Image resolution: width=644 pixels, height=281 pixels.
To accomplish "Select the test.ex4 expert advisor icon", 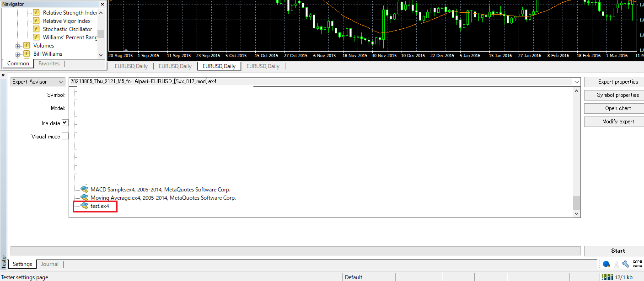I will click(x=84, y=206).
